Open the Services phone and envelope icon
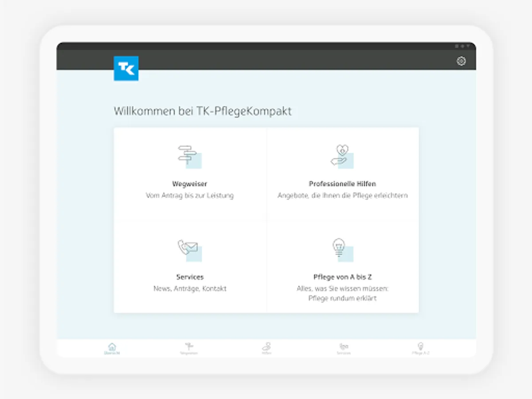 click(189, 250)
